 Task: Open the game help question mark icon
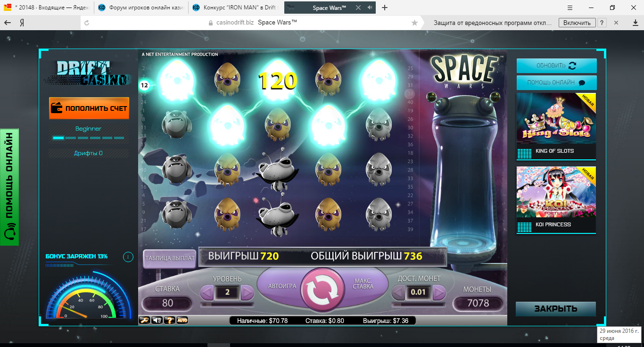pos(170,320)
